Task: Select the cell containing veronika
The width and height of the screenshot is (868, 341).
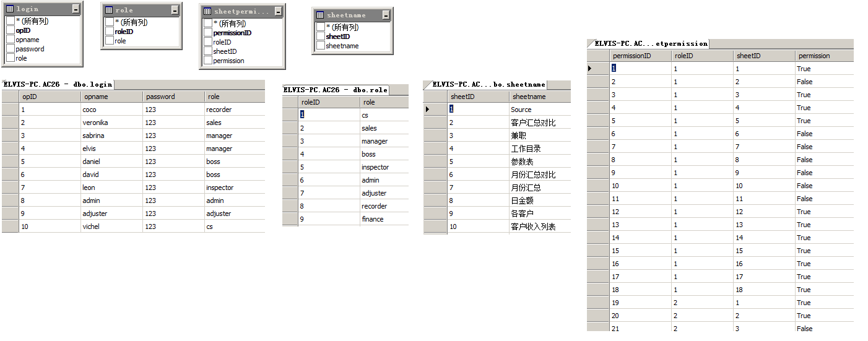Action: tap(111, 123)
